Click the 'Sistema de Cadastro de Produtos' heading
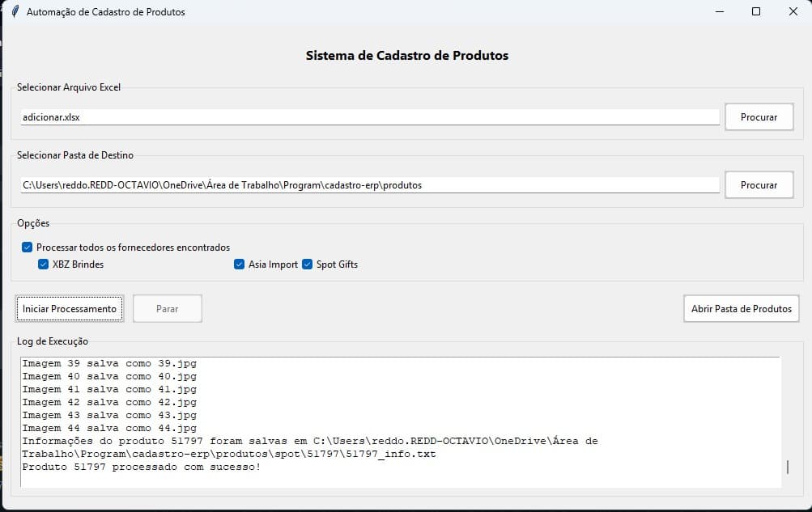This screenshot has width=812, height=512. [406, 56]
